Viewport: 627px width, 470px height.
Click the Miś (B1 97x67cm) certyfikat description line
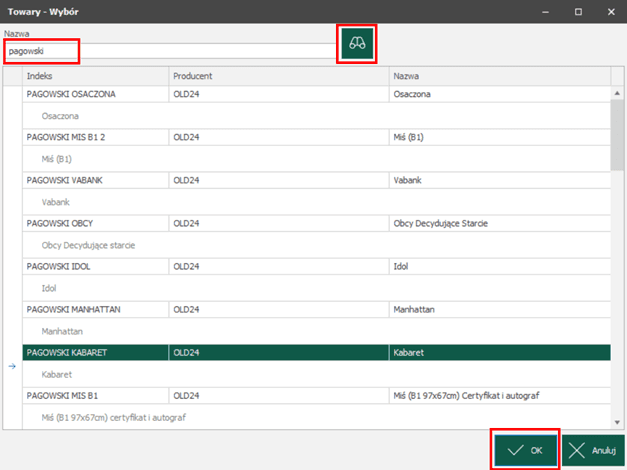[x=316, y=417]
